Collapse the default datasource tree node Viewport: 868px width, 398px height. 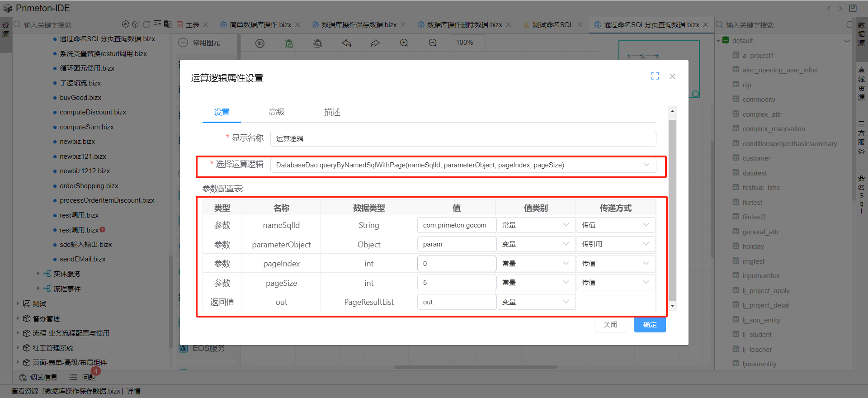coord(718,41)
